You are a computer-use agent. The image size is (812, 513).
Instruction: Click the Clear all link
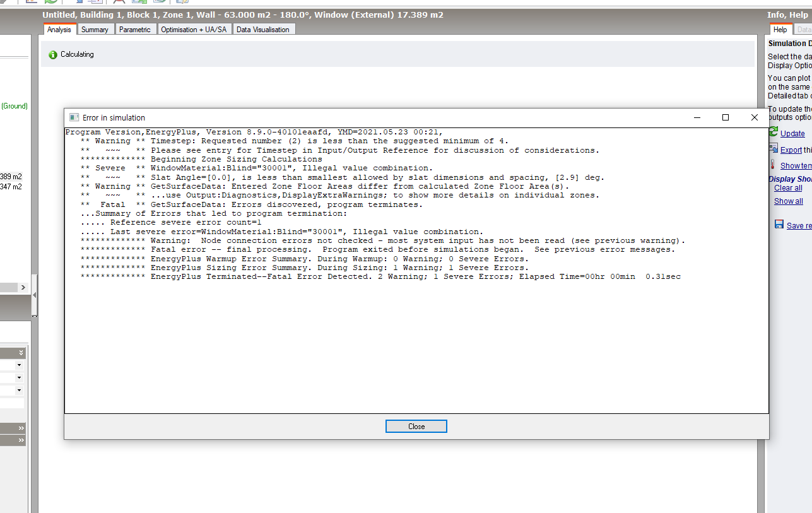(788, 188)
